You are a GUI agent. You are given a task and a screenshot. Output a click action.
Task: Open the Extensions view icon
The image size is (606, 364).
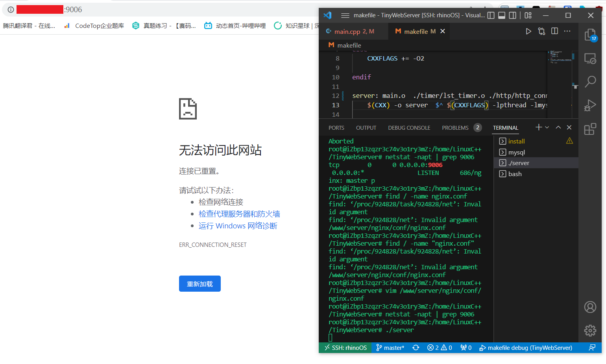[590, 129]
